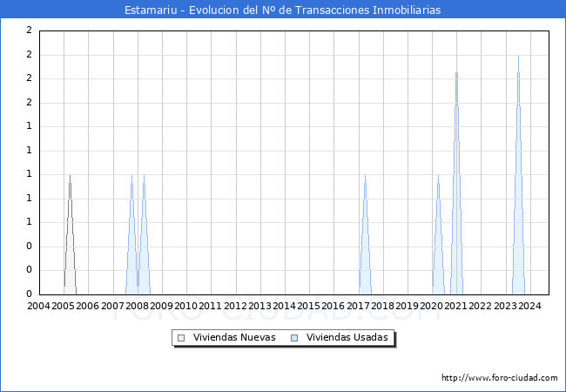Select the 2010 x-axis label
Screen dimensions: 566x392
coord(185,306)
